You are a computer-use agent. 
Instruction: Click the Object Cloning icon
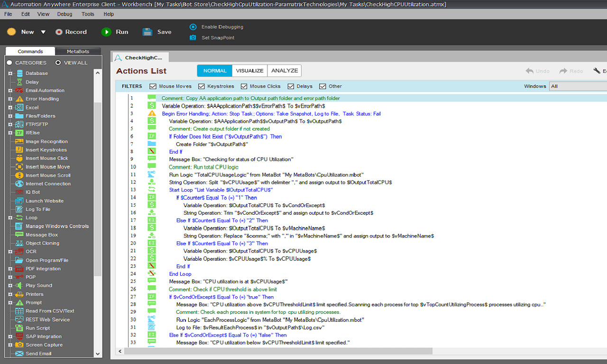pyautogui.click(x=19, y=243)
